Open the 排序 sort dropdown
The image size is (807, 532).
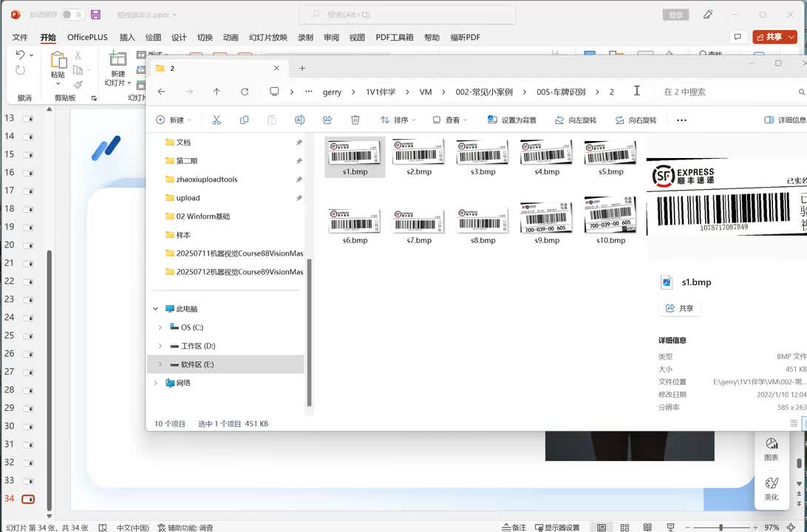tap(398, 120)
